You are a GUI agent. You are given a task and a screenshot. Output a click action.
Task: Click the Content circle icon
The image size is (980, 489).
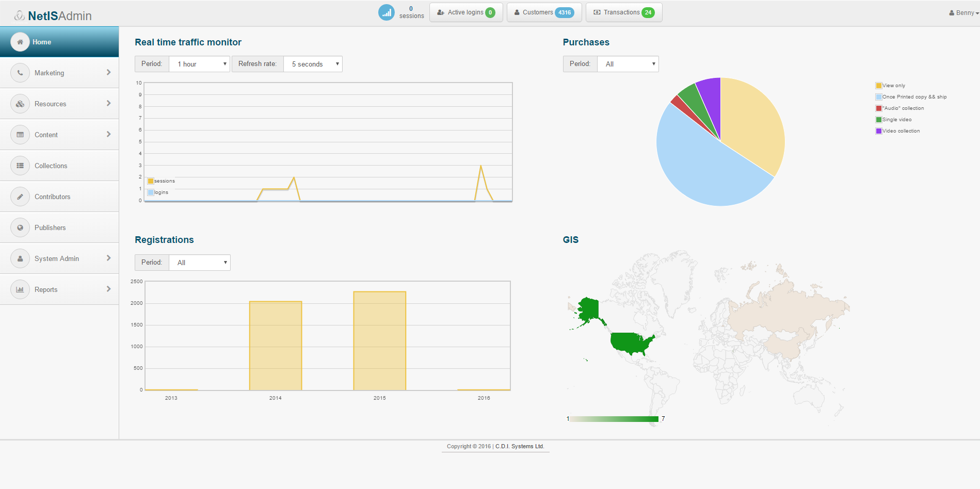(x=20, y=135)
